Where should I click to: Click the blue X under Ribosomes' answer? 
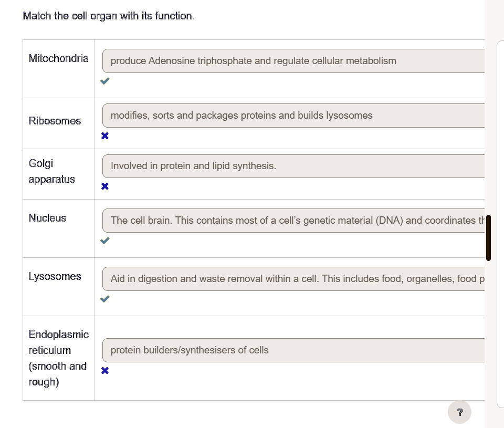coord(104,135)
